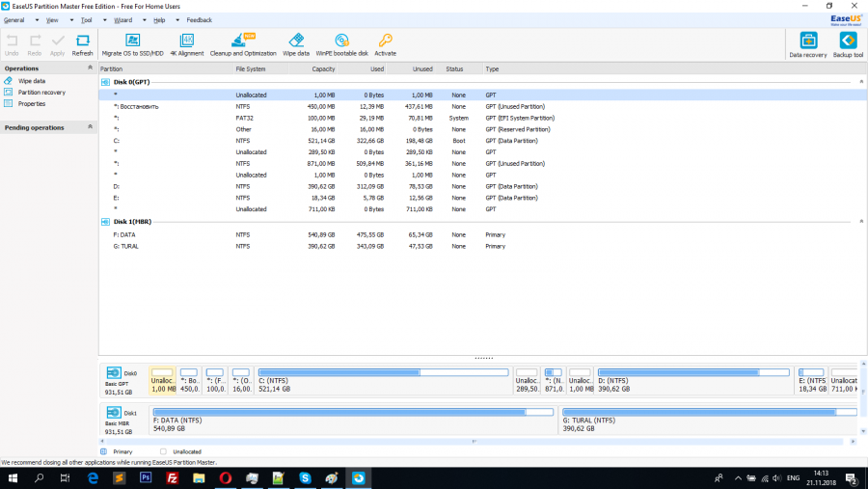Click the Disk1 Basic MBR disk icon

point(114,413)
